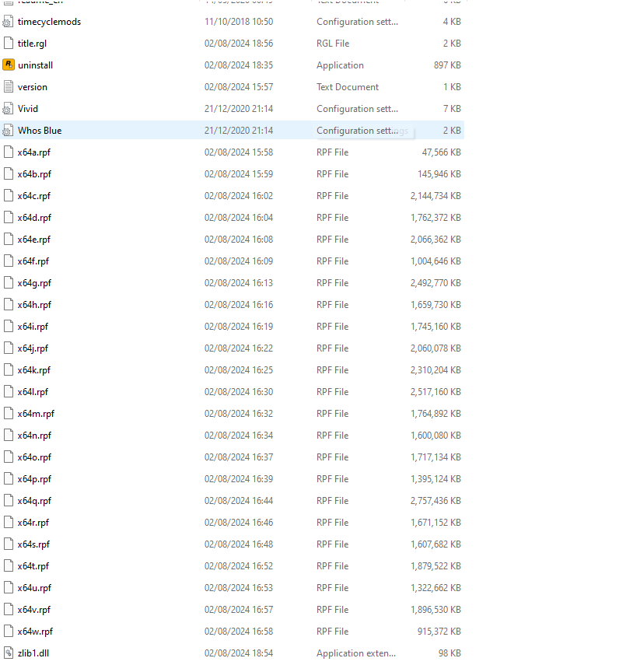Click the Text Document type for version
The height and width of the screenshot is (672, 619).
348,87
